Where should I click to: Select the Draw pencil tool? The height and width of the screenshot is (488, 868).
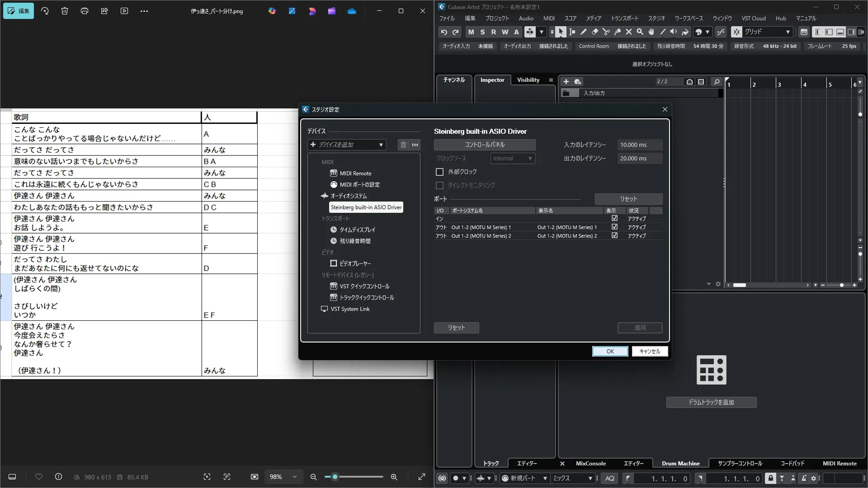[583, 32]
